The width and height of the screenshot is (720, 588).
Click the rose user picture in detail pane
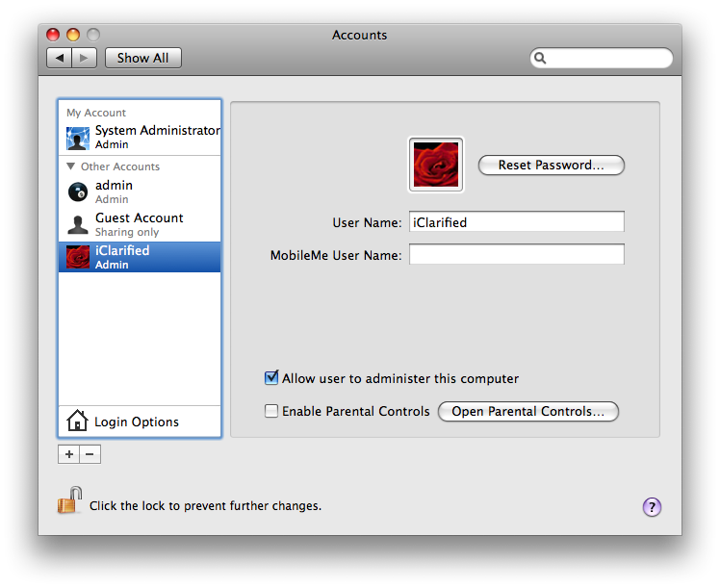(x=437, y=164)
